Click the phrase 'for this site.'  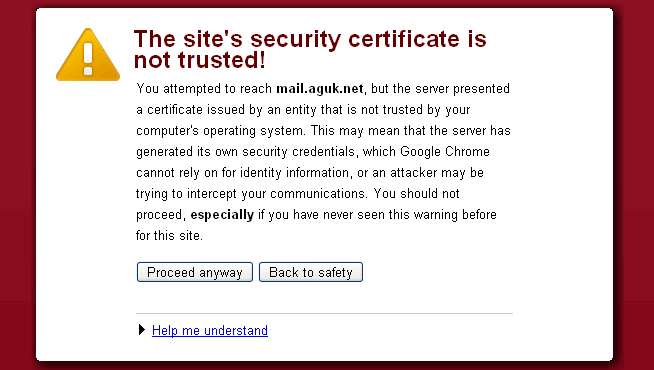tap(169, 235)
